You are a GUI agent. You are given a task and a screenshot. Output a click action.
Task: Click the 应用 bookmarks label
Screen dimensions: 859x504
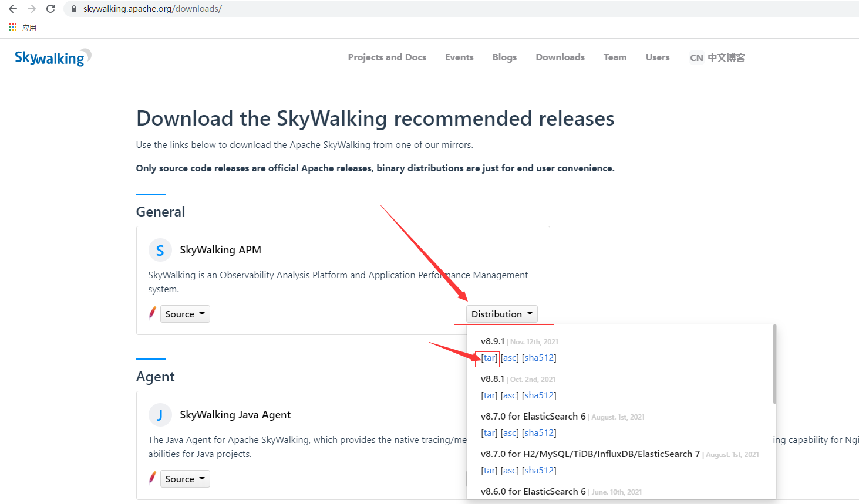click(29, 28)
